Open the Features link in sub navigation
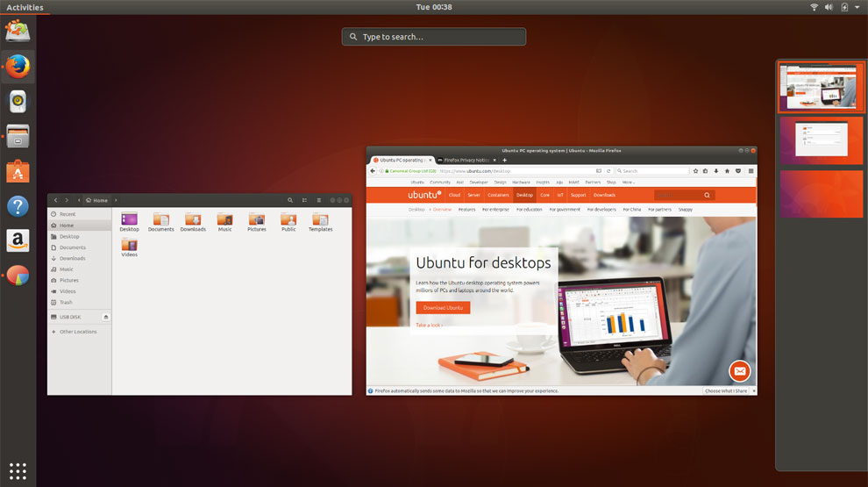The image size is (868, 487). [x=466, y=210]
